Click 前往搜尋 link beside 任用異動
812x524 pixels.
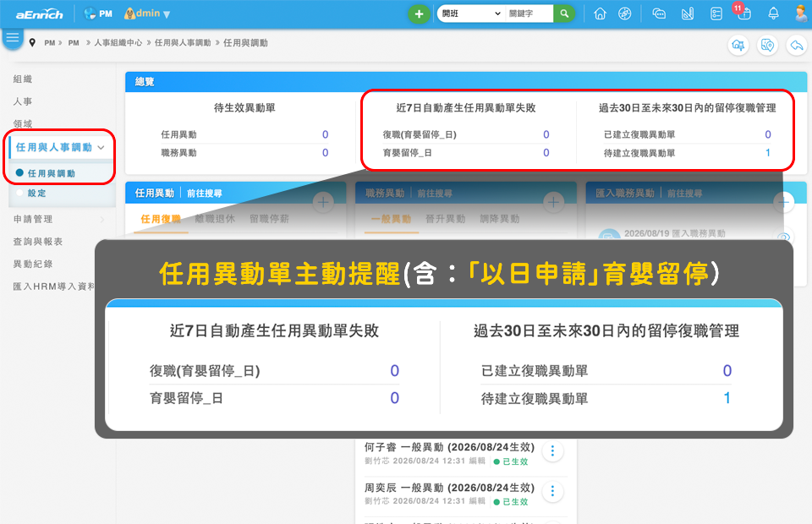click(204, 194)
